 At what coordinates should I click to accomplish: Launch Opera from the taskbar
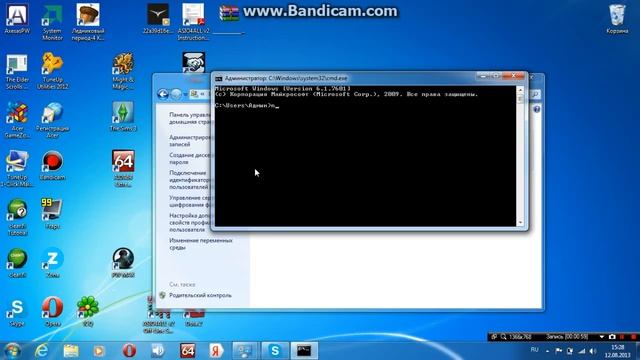coord(129,351)
